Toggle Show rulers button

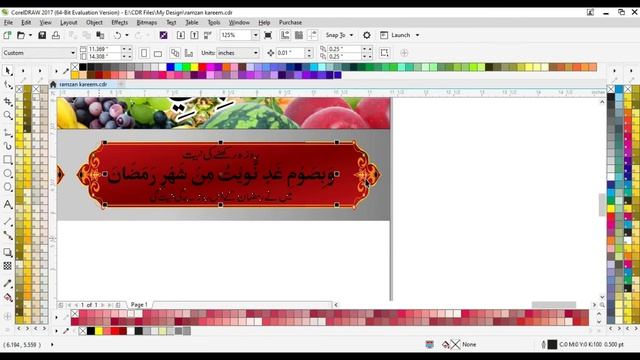pyautogui.click(x=285, y=36)
